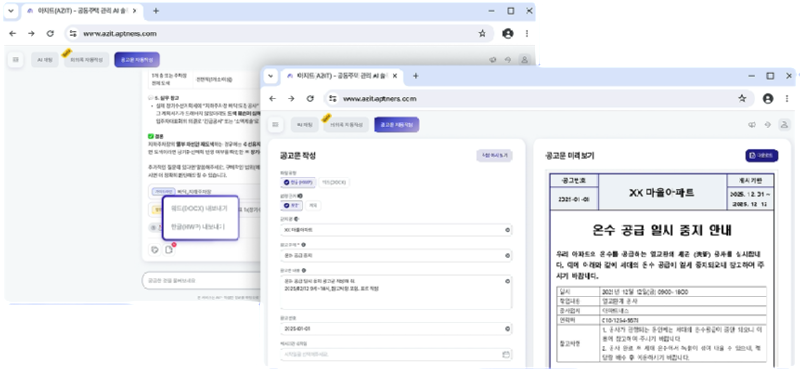Image resolution: width=800 pixels, height=369 pixels.
Task: Click announcement megaphone icon in front window
Action: pyautogui.click(x=752, y=125)
